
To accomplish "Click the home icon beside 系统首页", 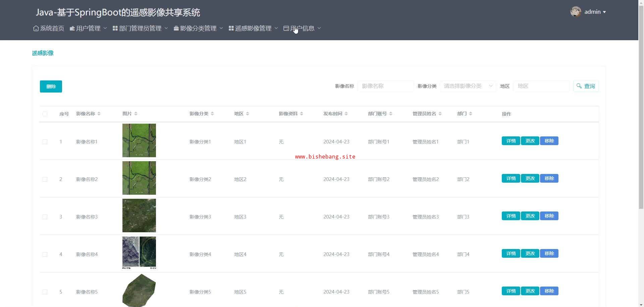I will [36, 28].
